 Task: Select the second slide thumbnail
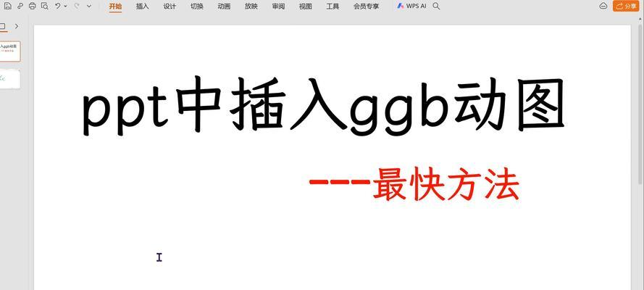pyautogui.click(x=10, y=79)
